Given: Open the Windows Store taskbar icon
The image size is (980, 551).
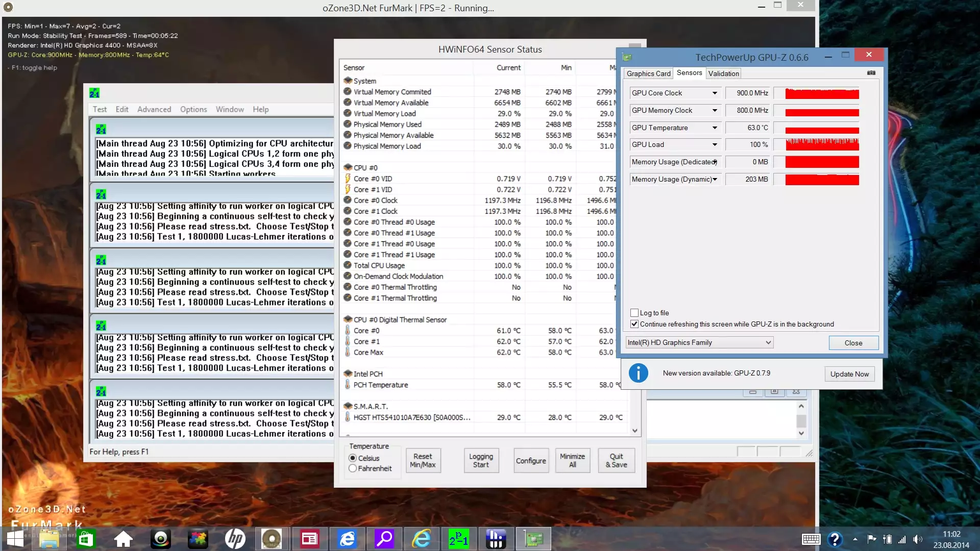Looking at the screenshot, I should coord(86,539).
